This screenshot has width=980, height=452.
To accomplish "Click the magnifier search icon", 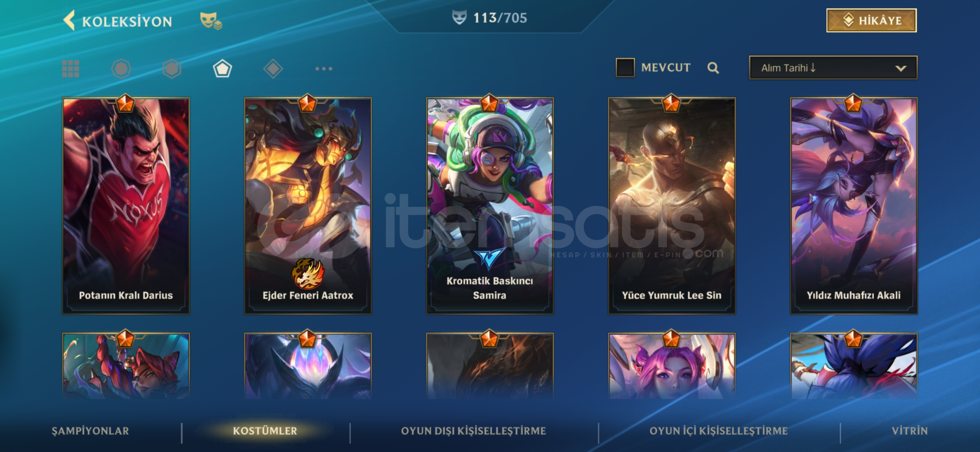I will click(713, 68).
